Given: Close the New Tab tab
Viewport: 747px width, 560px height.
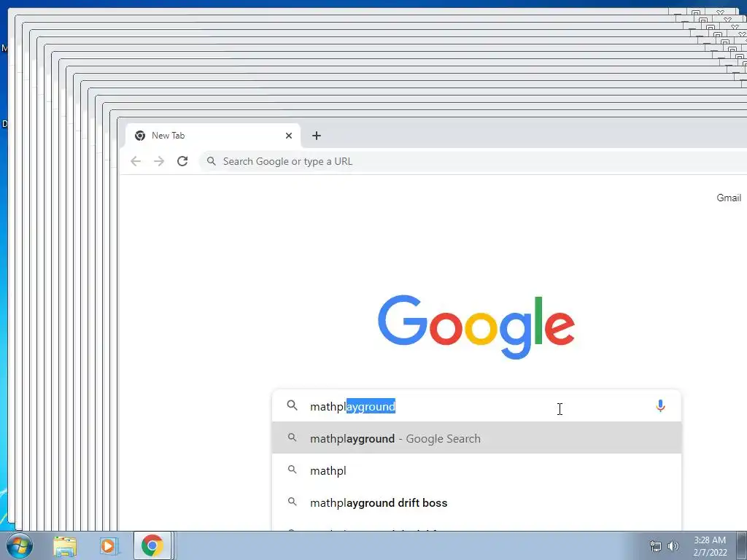Looking at the screenshot, I should click(x=289, y=136).
